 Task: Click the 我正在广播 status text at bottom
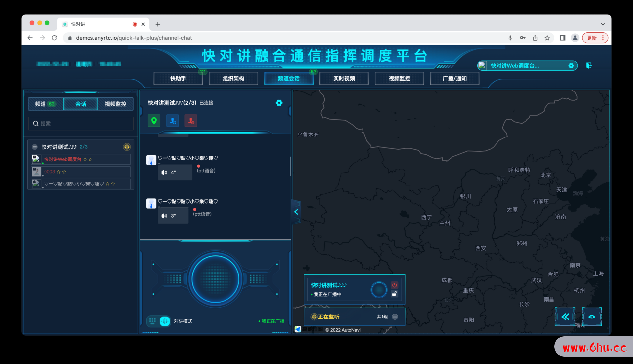point(271,321)
